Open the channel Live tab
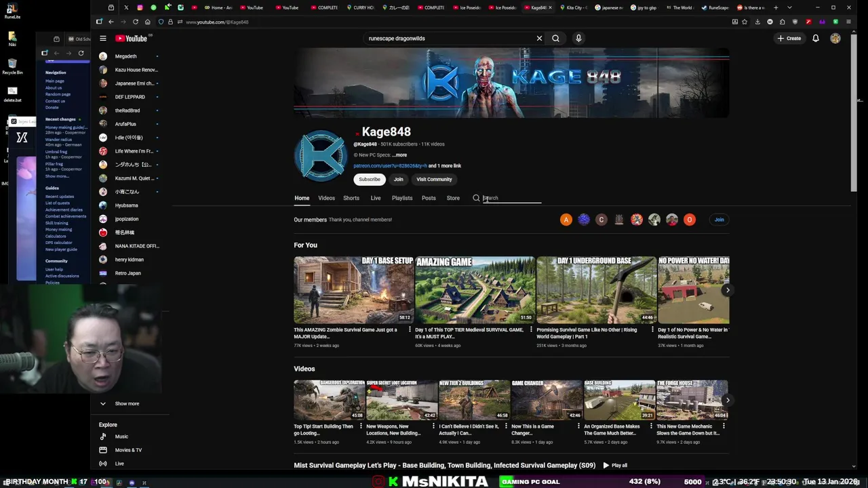The height and width of the screenshot is (488, 868). click(x=376, y=198)
